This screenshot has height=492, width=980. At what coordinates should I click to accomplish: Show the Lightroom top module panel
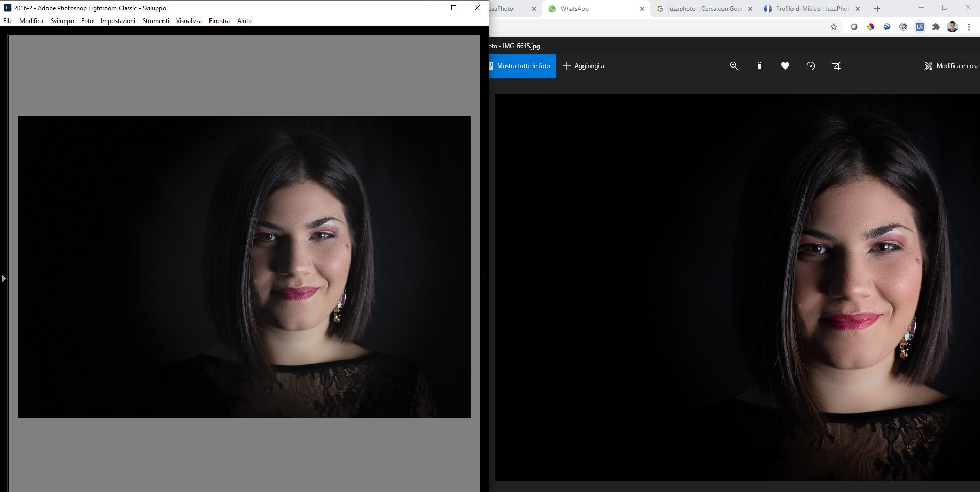pyautogui.click(x=244, y=31)
